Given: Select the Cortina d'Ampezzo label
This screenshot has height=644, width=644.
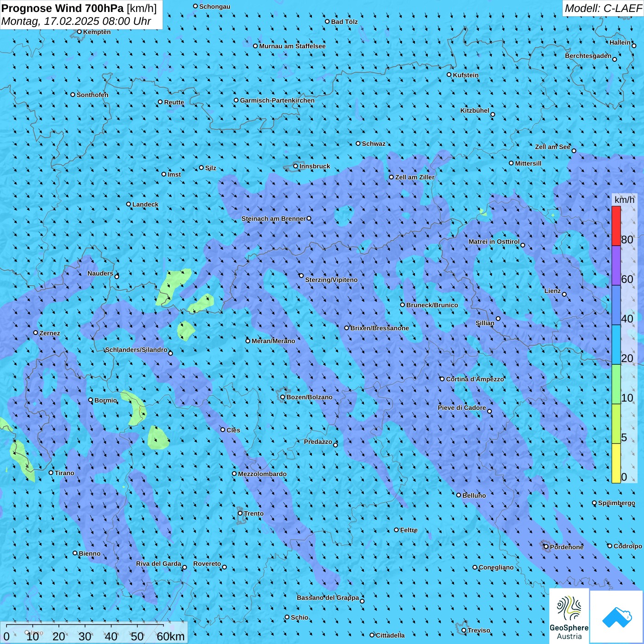Looking at the screenshot, I should point(475,379).
